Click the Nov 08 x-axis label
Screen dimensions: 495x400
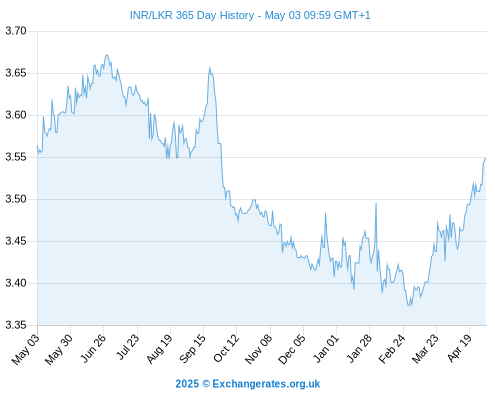pyautogui.click(x=258, y=349)
